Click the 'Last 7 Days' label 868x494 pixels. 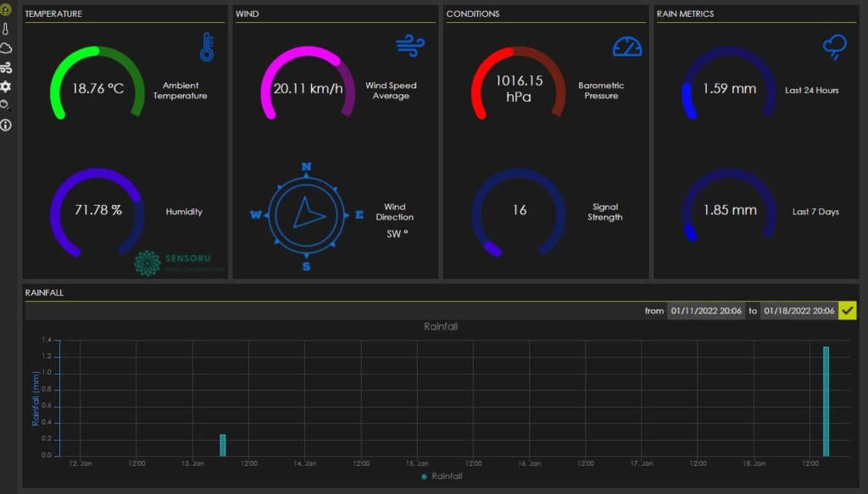click(815, 211)
